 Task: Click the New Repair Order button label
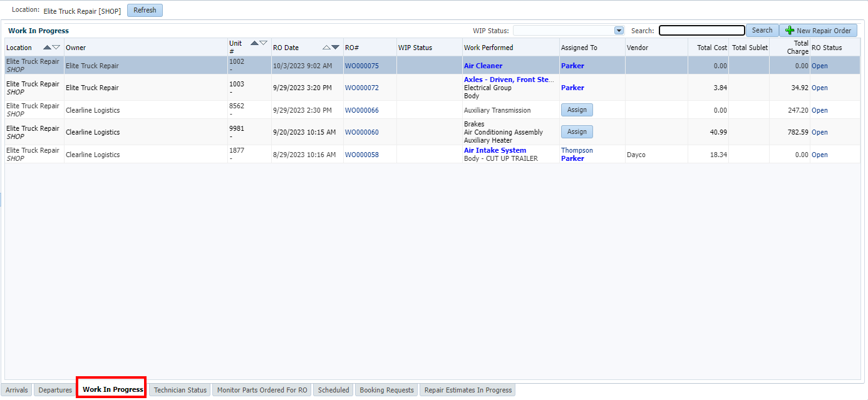(x=824, y=31)
